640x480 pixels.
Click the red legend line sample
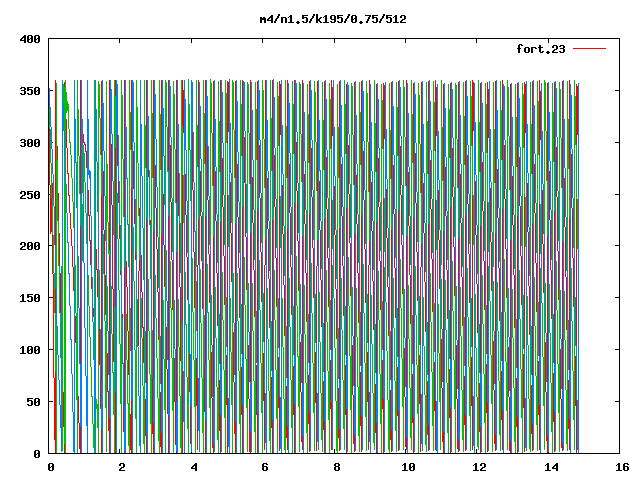point(589,49)
